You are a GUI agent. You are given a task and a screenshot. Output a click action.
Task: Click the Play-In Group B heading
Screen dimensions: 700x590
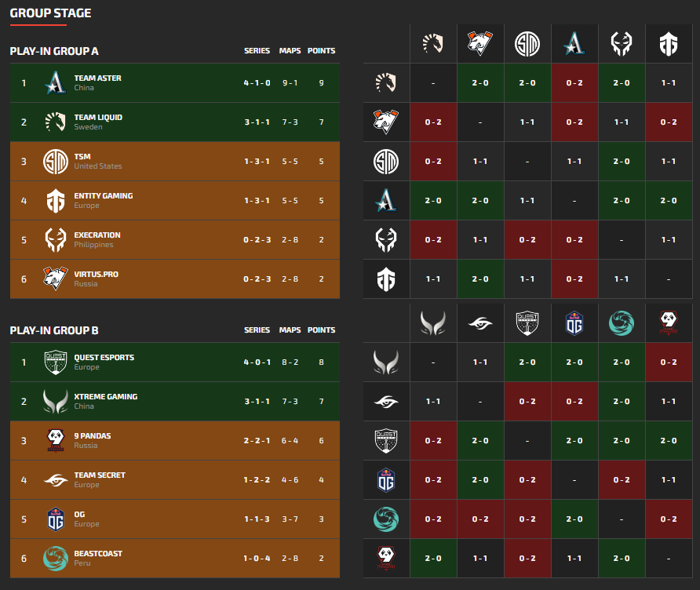click(x=54, y=330)
